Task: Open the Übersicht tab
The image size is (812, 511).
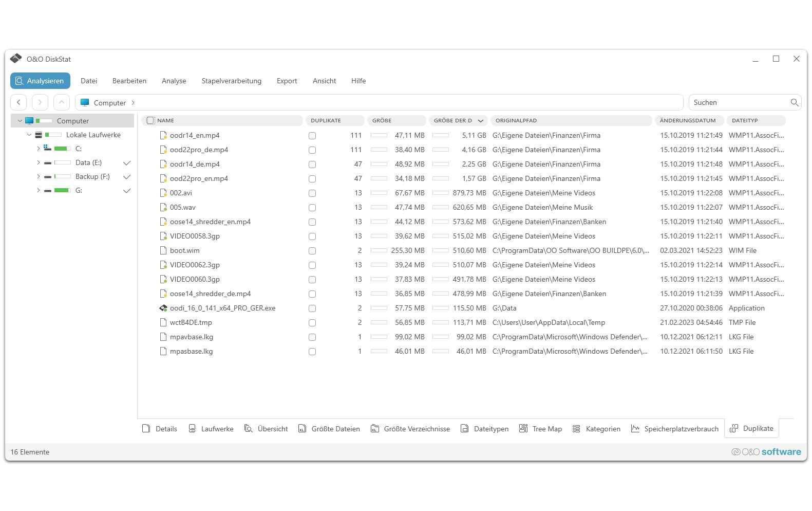Action: tap(266, 429)
